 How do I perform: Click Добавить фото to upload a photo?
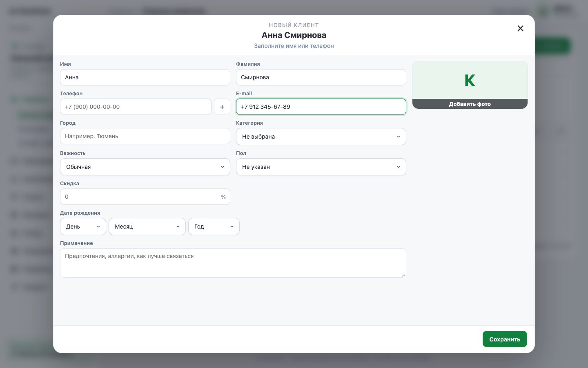pyautogui.click(x=470, y=104)
